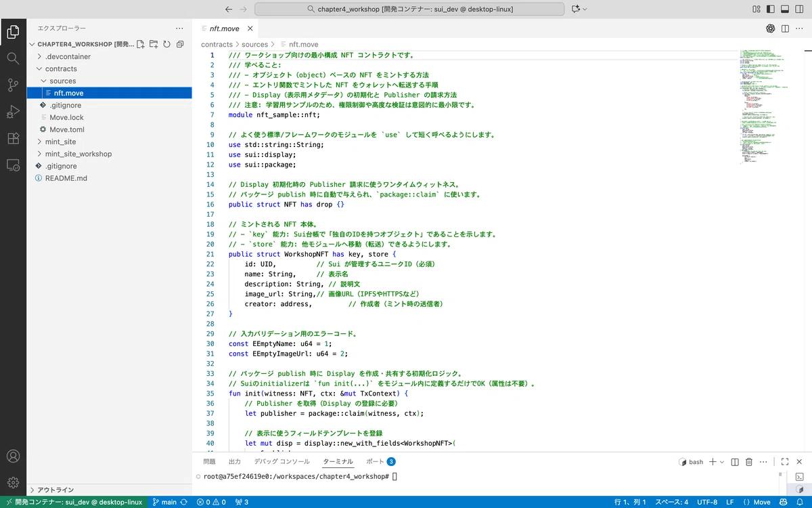Open the Extensions view
The image size is (812, 508).
(13, 138)
